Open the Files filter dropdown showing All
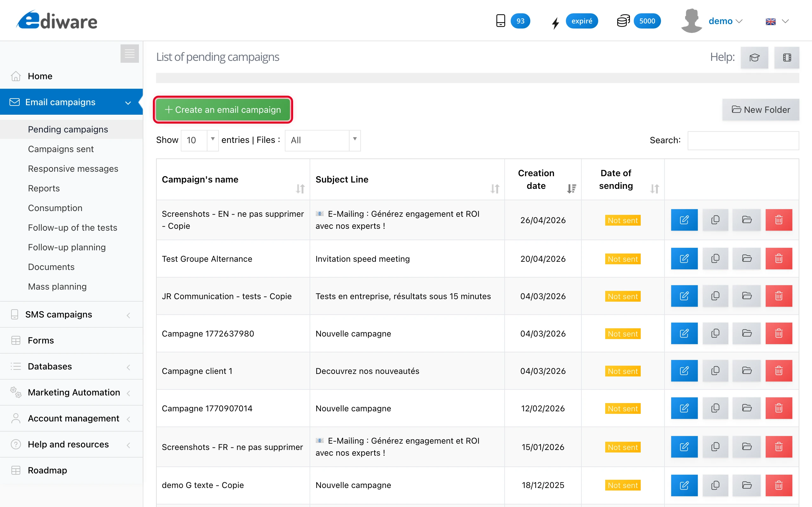The height and width of the screenshot is (507, 812). click(355, 140)
